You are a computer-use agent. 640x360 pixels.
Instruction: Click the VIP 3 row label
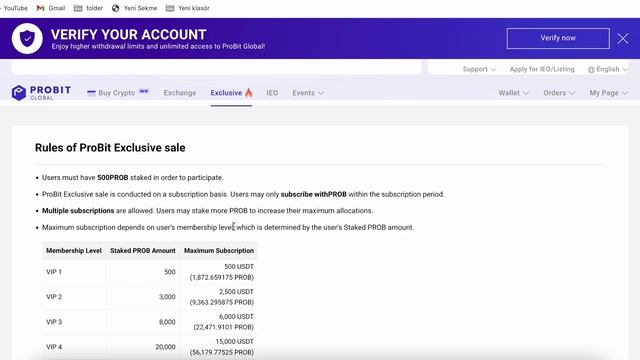click(54, 322)
